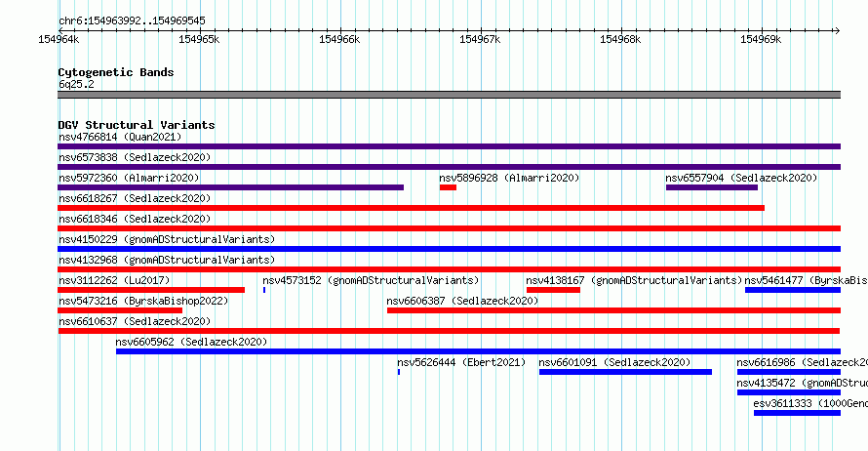Click the nsv6605962 (Sedlazeck2020) label

point(191,342)
